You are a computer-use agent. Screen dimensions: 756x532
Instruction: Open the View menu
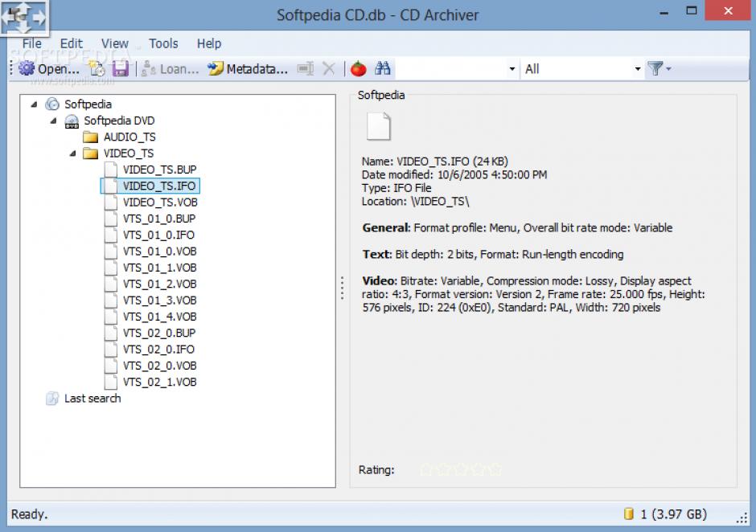[115, 43]
